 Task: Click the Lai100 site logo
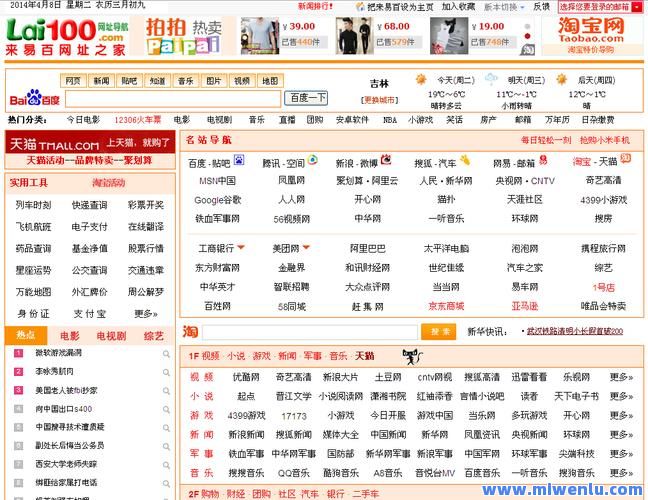coord(67,37)
